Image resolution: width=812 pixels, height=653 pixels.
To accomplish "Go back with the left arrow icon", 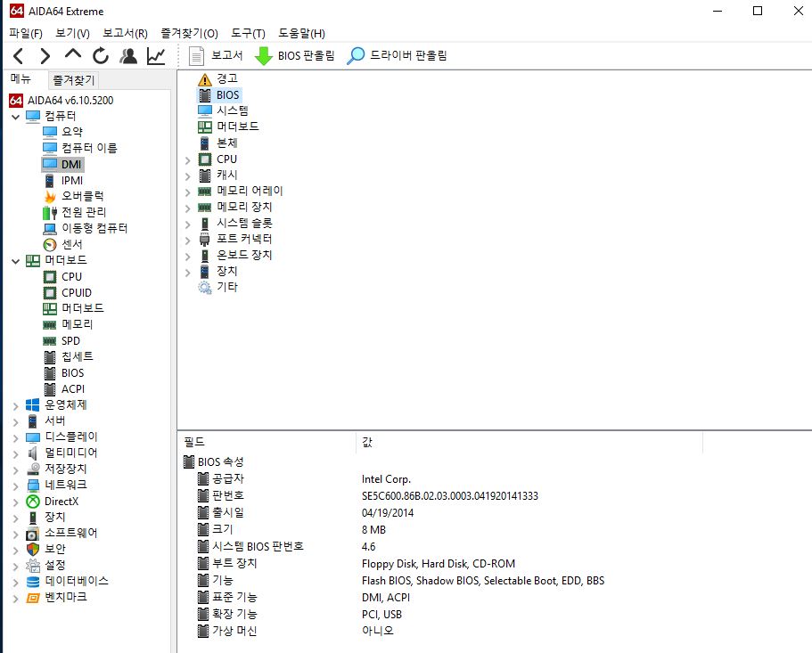I will pos(19,55).
